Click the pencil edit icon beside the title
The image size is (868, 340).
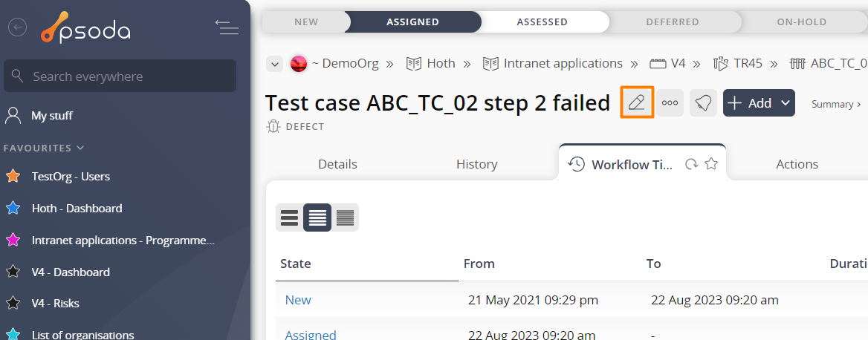637,103
